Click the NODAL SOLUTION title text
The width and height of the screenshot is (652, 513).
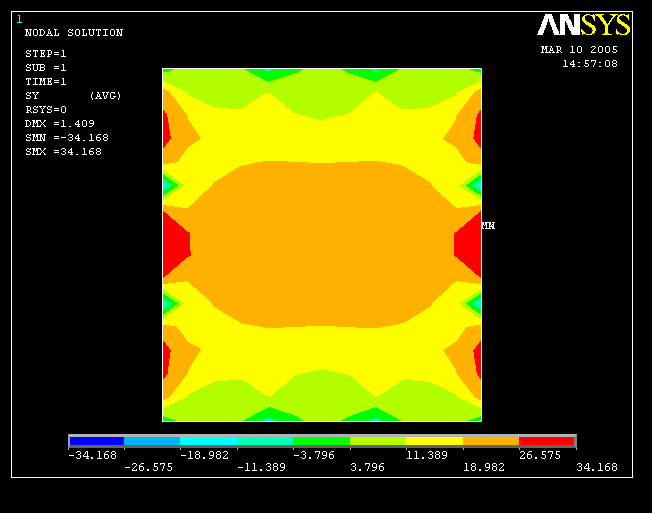coord(74,33)
